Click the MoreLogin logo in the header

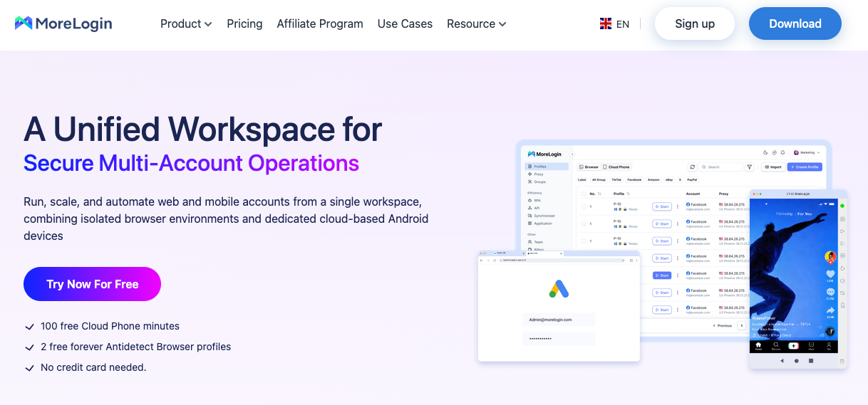63,23
